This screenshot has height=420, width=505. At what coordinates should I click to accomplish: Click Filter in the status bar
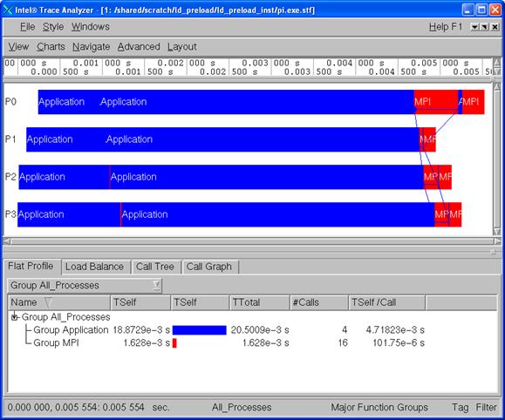[x=487, y=408]
